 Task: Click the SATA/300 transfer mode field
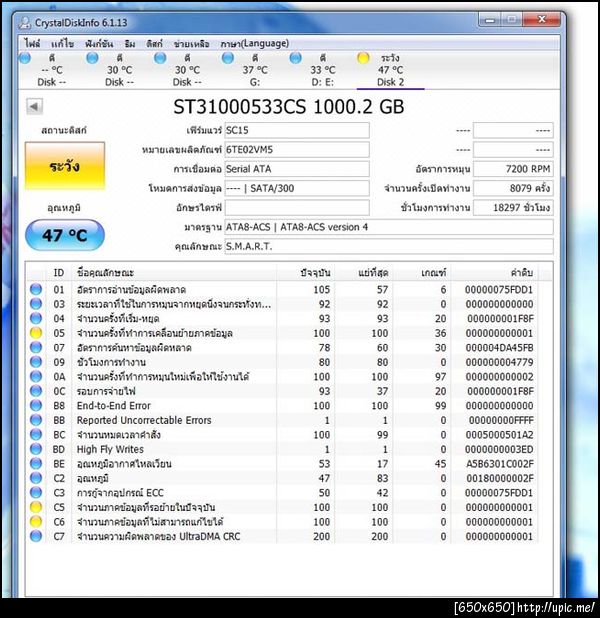pos(297,188)
